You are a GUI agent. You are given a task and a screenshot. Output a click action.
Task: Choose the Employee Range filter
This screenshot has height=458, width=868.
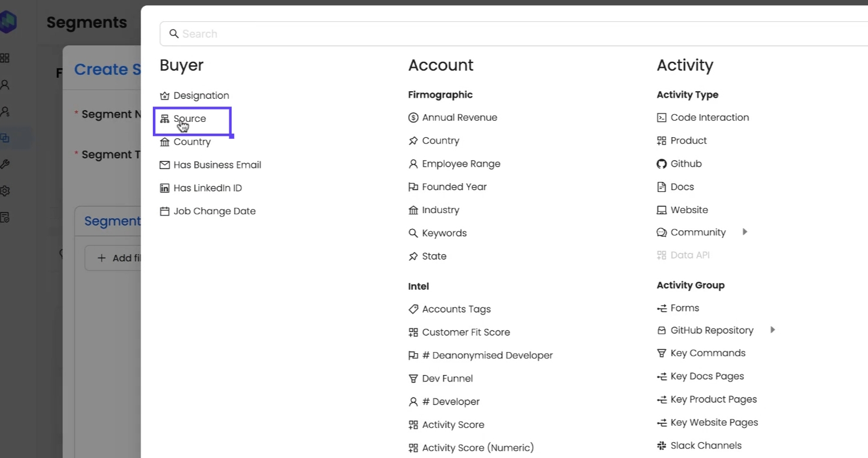(x=461, y=164)
